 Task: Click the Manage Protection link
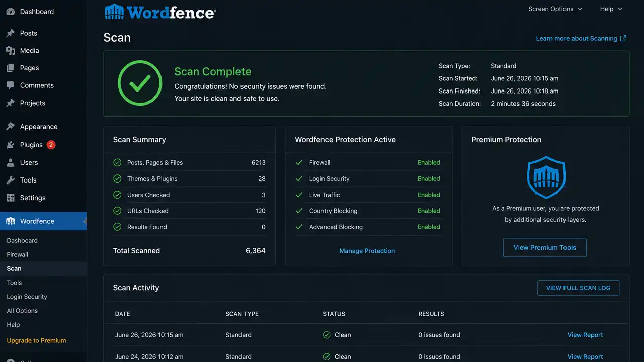point(367,251)
